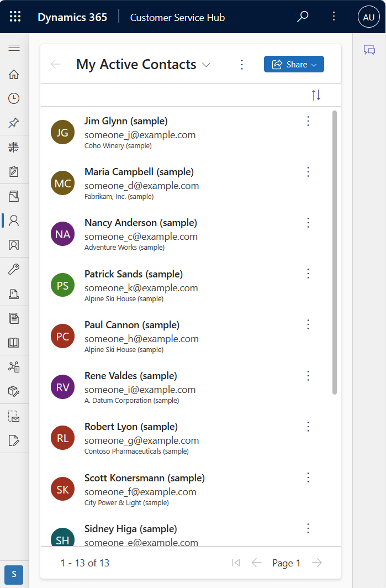Image resolution: width=386 pixels, height=588 pixels.
Task: Click A. Datum Corporation (sample) text
Action: coord(131,401)
